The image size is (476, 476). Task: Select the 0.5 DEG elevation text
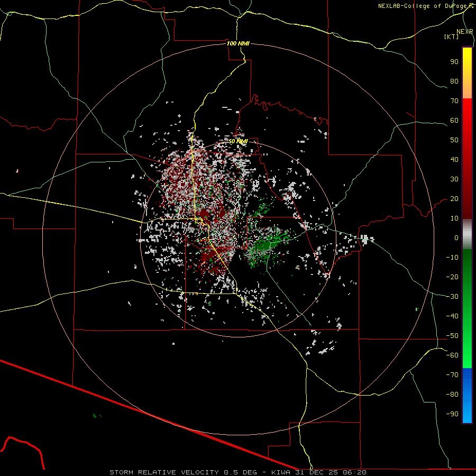(241, 472)
